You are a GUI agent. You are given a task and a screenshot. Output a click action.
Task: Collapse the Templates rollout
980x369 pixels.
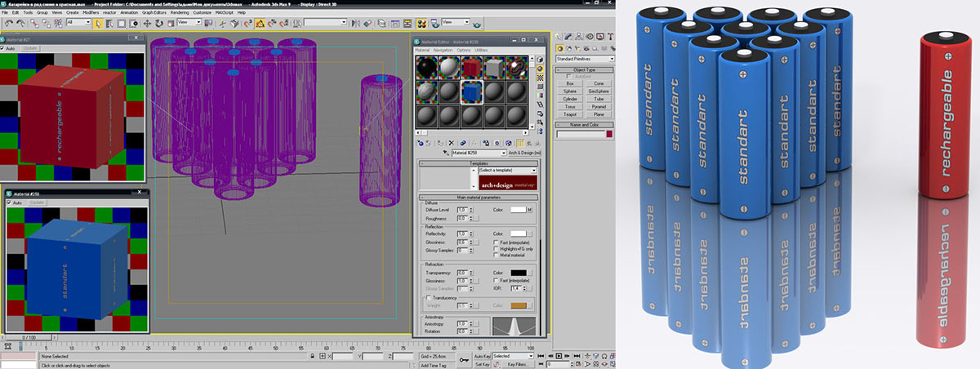(x=479, y=163)
